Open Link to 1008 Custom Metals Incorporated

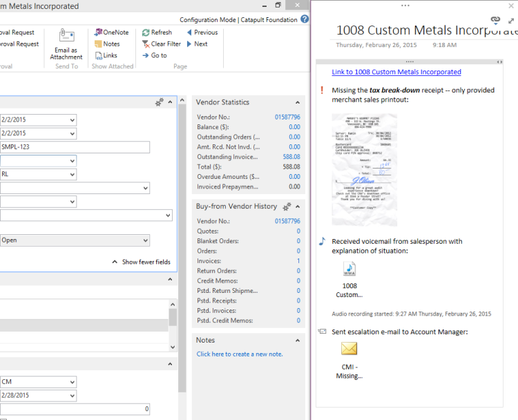(x=396, y=72)
